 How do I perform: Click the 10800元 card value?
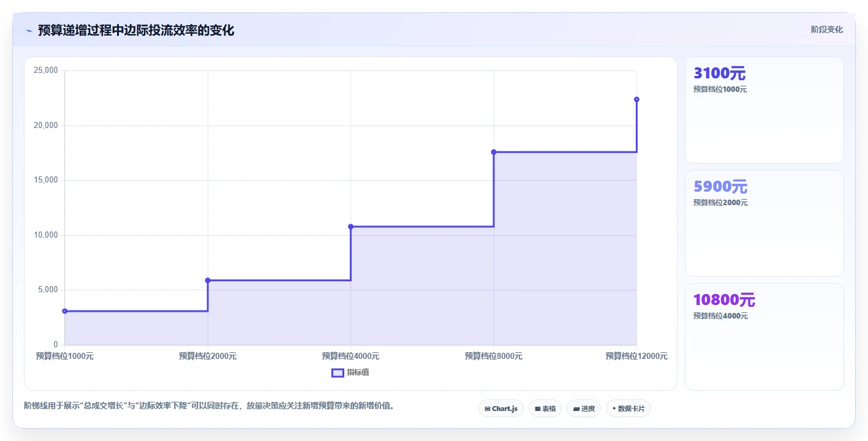724,300
